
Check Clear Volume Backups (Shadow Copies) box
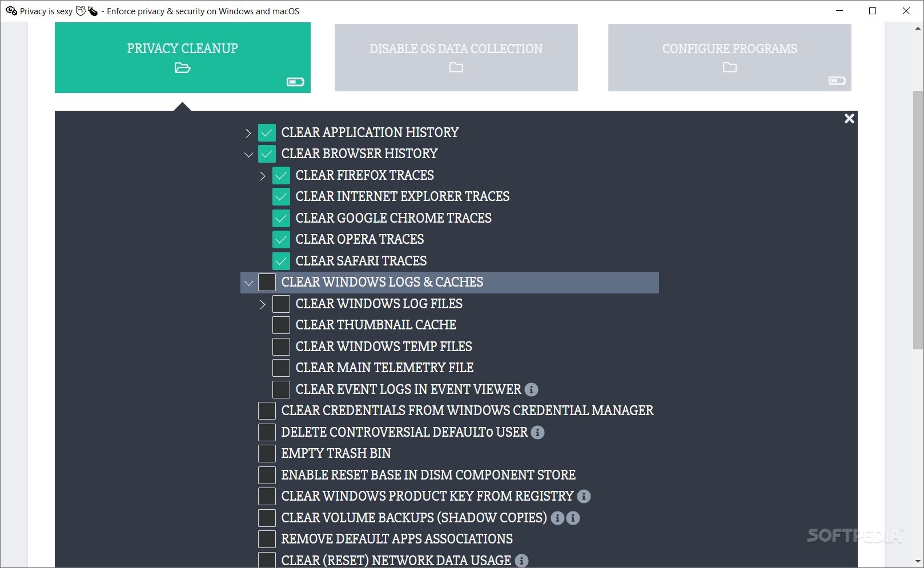pyautogui.click(x=267, y=518)
